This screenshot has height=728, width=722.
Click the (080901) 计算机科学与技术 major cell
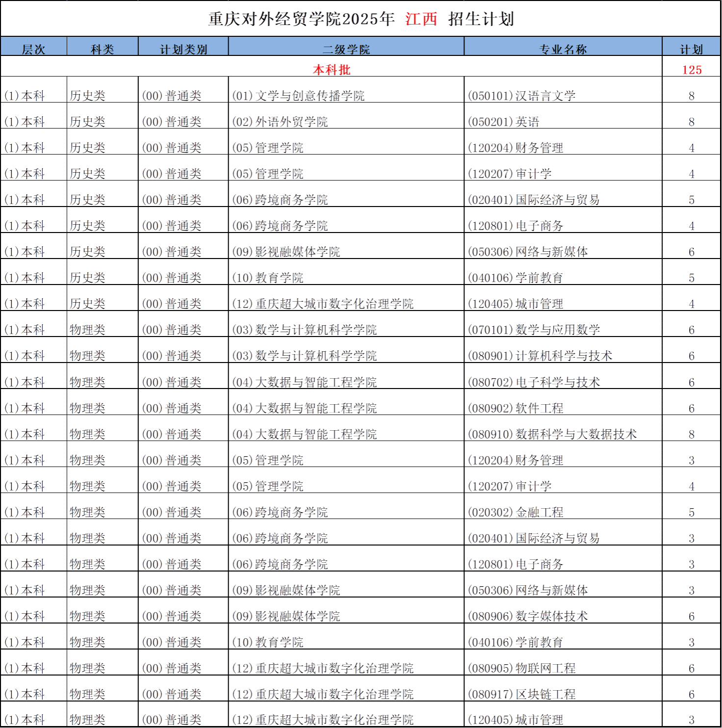(540, 356)
